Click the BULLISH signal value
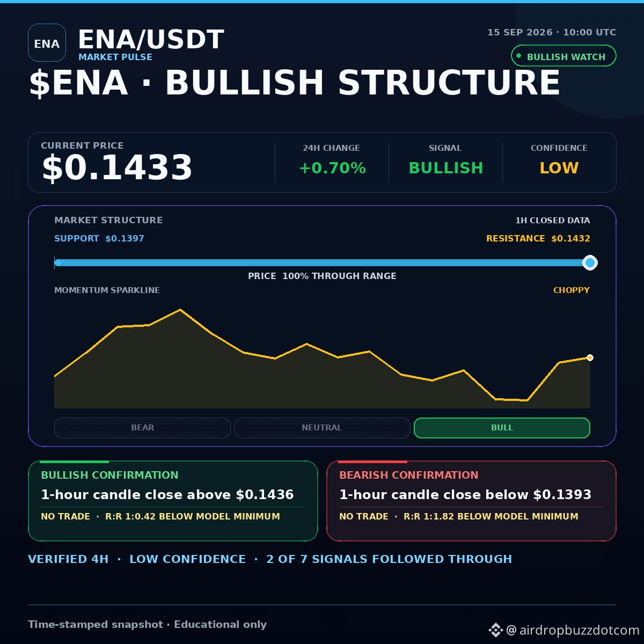This screenshot has height=644, width=644. 446,168
